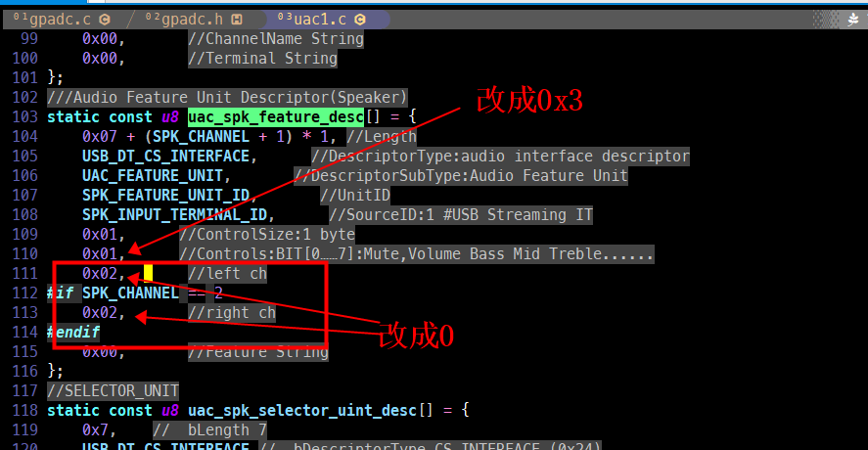
Task: Click the C file icon on gpadc.c tab
Action: [x=105, y=20]
